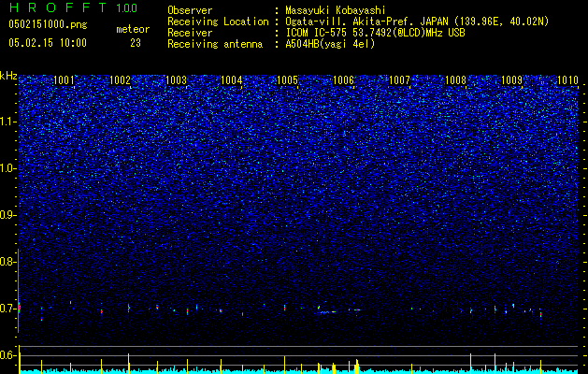This screenshot has width=588, height=374.
Task: Click time marker 1001
Action: click(x=64, y=79)
